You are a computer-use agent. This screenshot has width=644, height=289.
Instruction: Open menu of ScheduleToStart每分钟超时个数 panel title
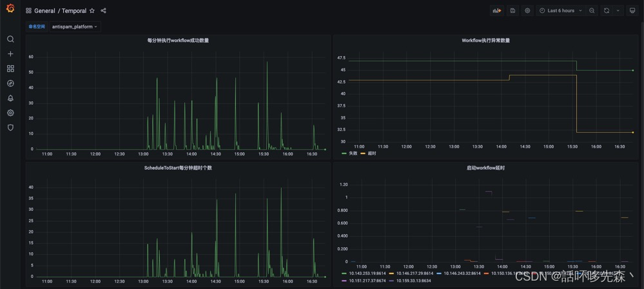tap(178, 168)
